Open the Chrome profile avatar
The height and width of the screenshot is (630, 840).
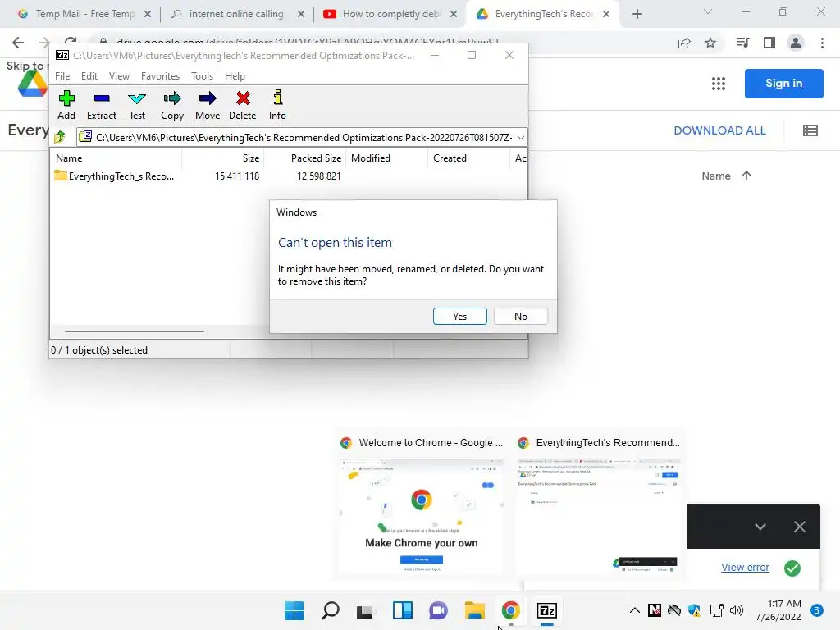pyautogui.click(x=796, y=43)
